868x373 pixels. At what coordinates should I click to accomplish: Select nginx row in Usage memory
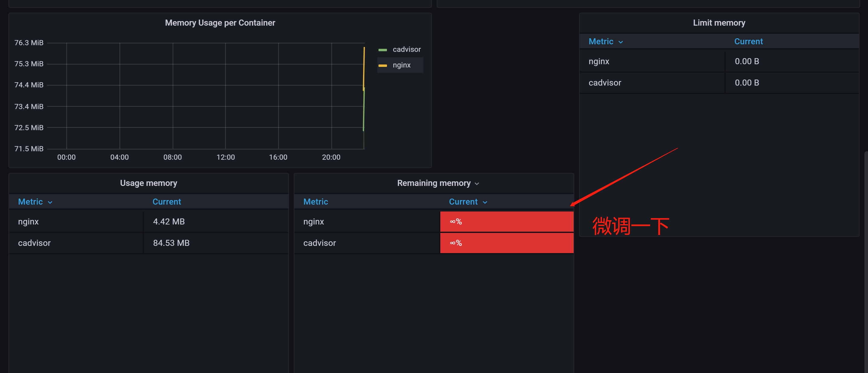[149, 221]
